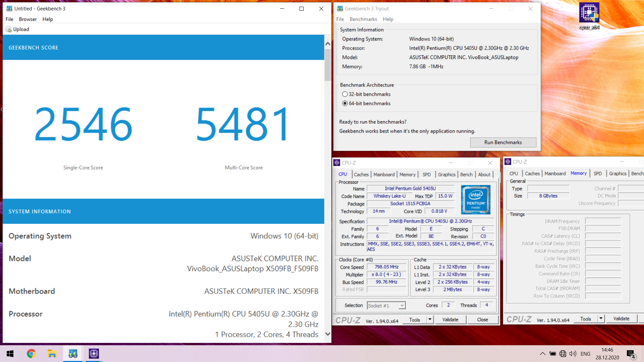The image size is (644, 362).
Task: Click scrollbar down arrow in Geekbench results
Action: pyautogui.click(x=328, y=334)
